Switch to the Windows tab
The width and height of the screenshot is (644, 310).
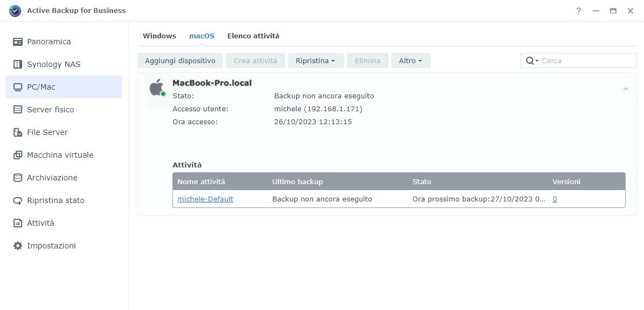(x=160, y=36)
